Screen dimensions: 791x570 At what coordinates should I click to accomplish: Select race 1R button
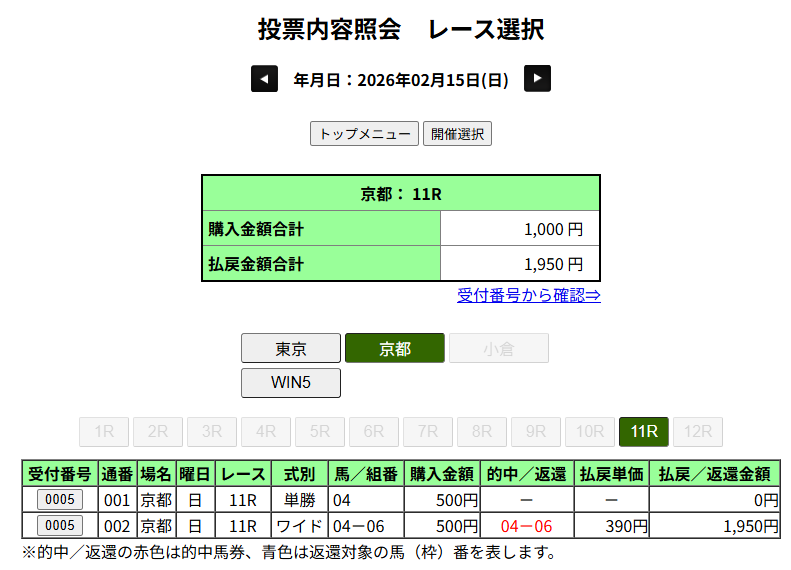[x=104, y=432]
